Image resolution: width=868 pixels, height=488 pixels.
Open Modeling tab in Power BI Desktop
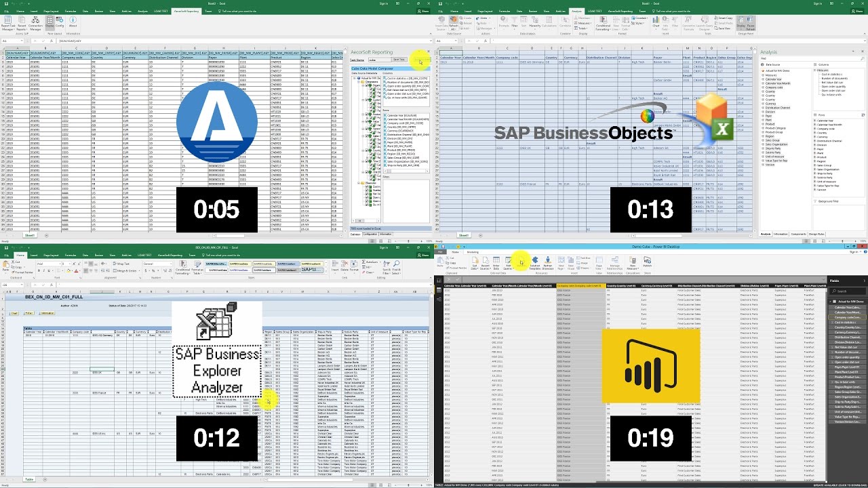point(473,252)
